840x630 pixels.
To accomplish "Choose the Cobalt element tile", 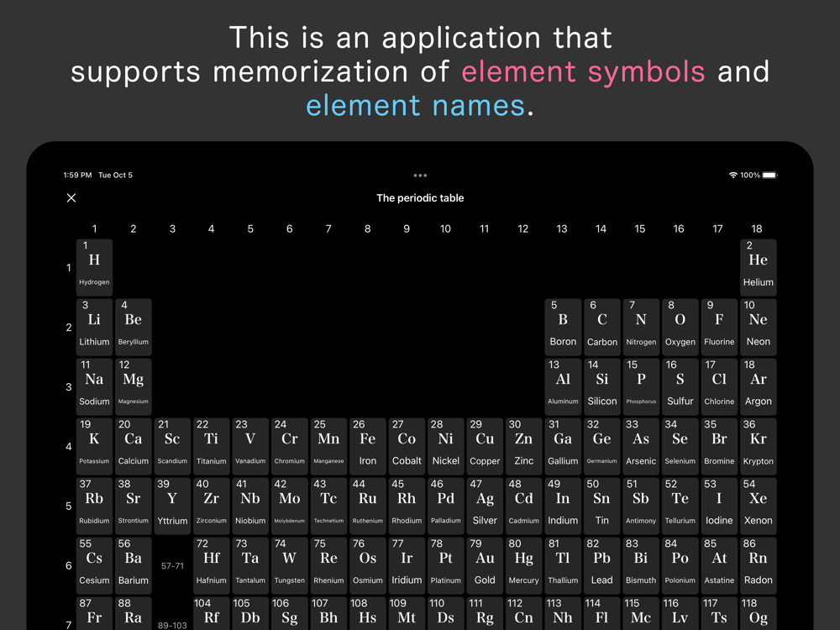I will pos(407,447).
